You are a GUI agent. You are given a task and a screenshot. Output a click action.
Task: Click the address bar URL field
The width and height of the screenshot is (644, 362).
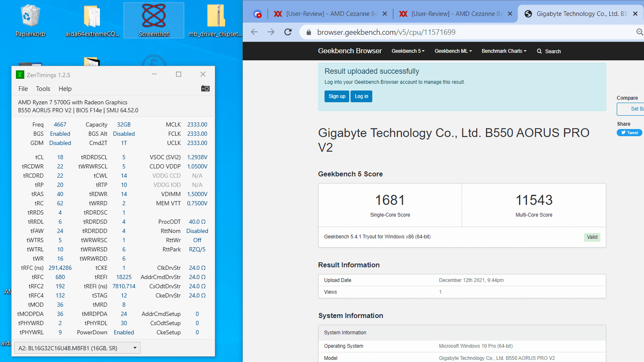[x=465, y=32]
